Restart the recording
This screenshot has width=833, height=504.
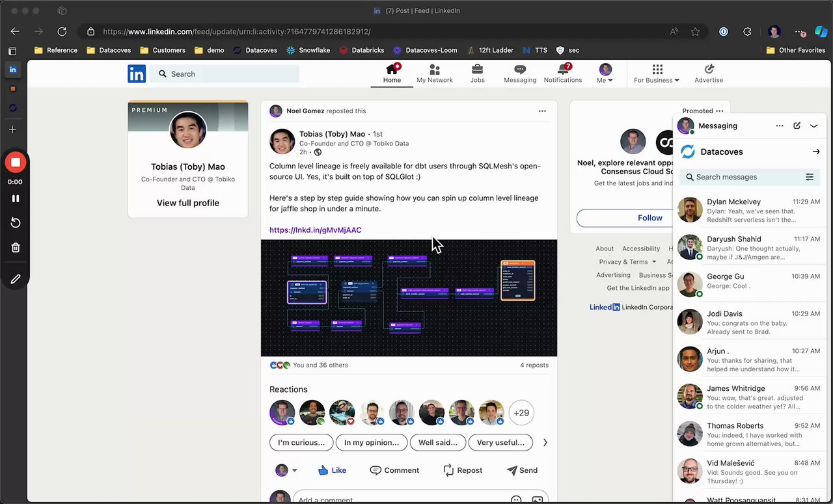pos(16,223)
